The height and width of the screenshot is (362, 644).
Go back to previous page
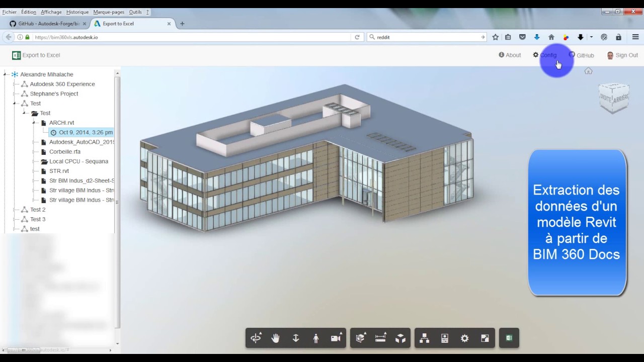(x=8, y=37)
